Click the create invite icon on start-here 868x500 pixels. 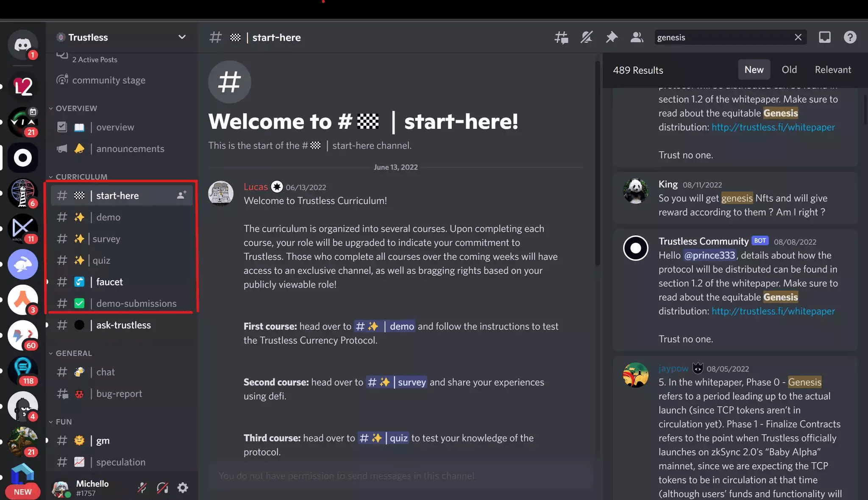[x=181, y=195]
